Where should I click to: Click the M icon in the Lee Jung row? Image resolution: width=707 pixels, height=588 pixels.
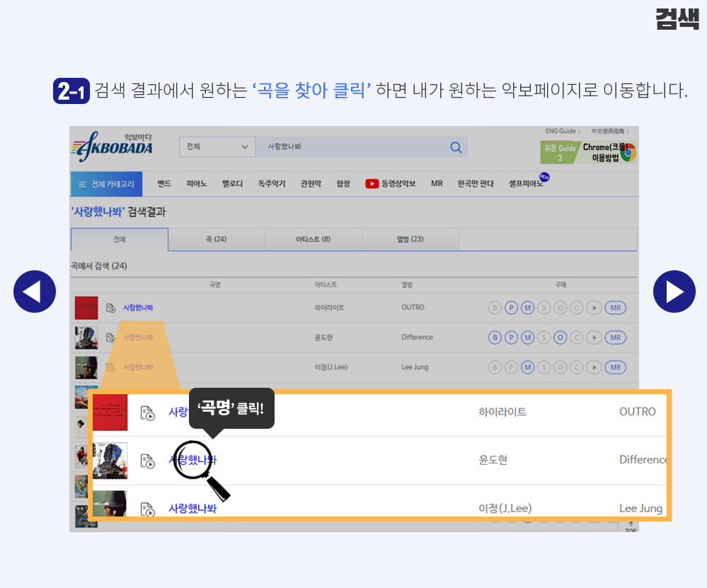coord(527,367)
